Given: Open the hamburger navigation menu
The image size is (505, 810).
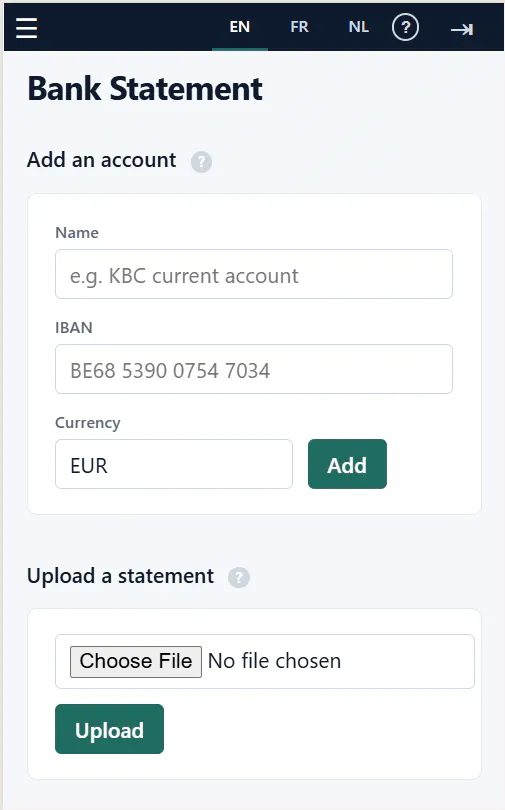Looking at the screenshot, I should 26,27.
